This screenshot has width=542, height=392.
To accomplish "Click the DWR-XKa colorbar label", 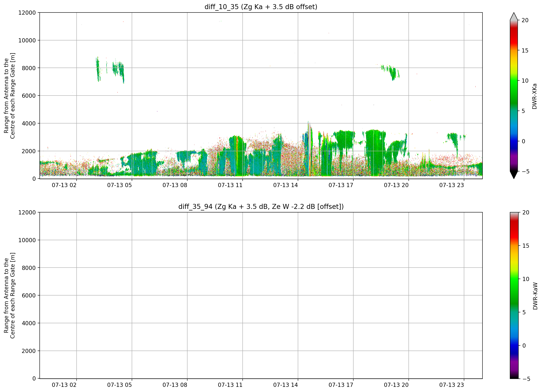I will [x=534, y=96].
